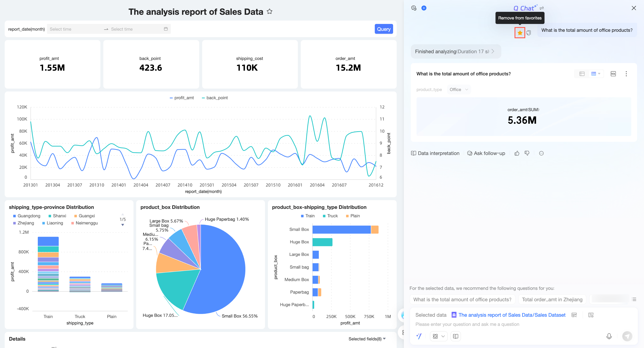Click the dataset preview search icon
The height and width of the screenshot is (348, 644).
[x=574, y=315]
